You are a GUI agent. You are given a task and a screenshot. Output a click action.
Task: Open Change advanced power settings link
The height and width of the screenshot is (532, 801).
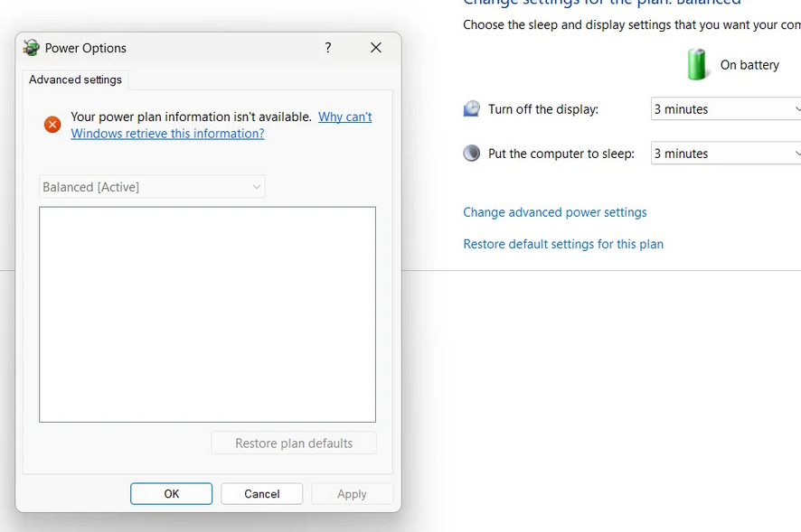pyautogui.click(x=555, y=212)
